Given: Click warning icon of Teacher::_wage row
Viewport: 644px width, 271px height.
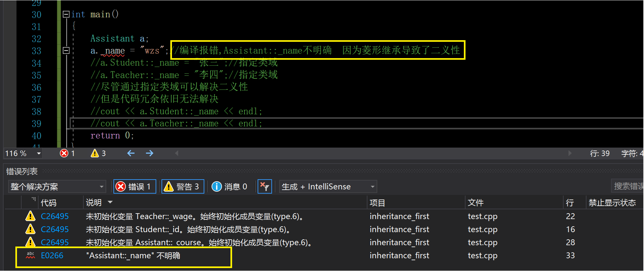Looking at the screenshot, I should 30,216.
